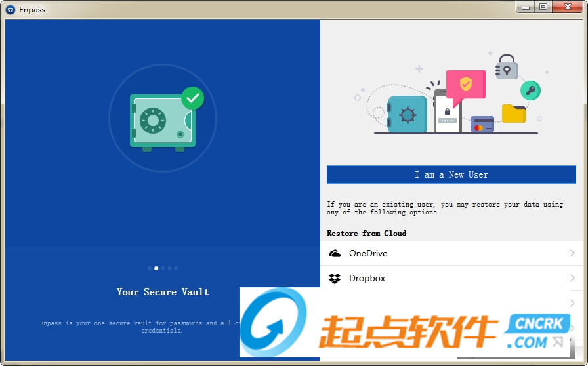Screen dimensions: 588x366
Task: Click the Restore from Cloud heading
Action: (x=366, y=234)
